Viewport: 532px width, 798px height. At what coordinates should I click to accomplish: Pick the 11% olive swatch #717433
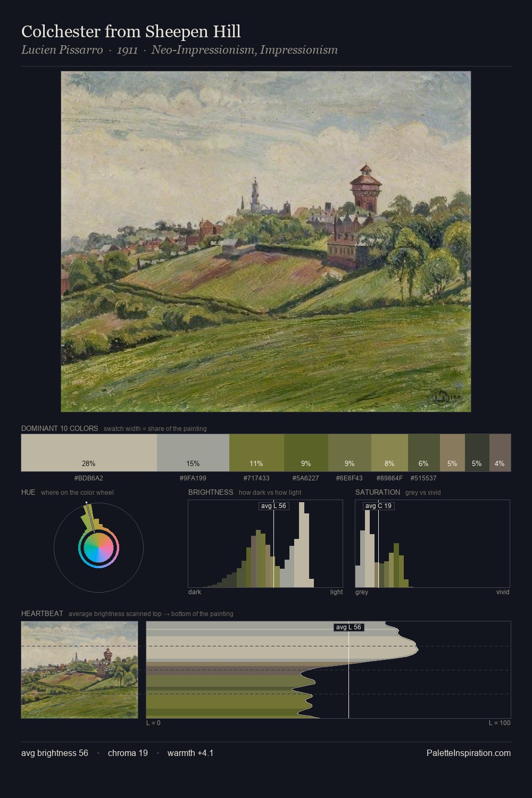[x=256, y=453]
